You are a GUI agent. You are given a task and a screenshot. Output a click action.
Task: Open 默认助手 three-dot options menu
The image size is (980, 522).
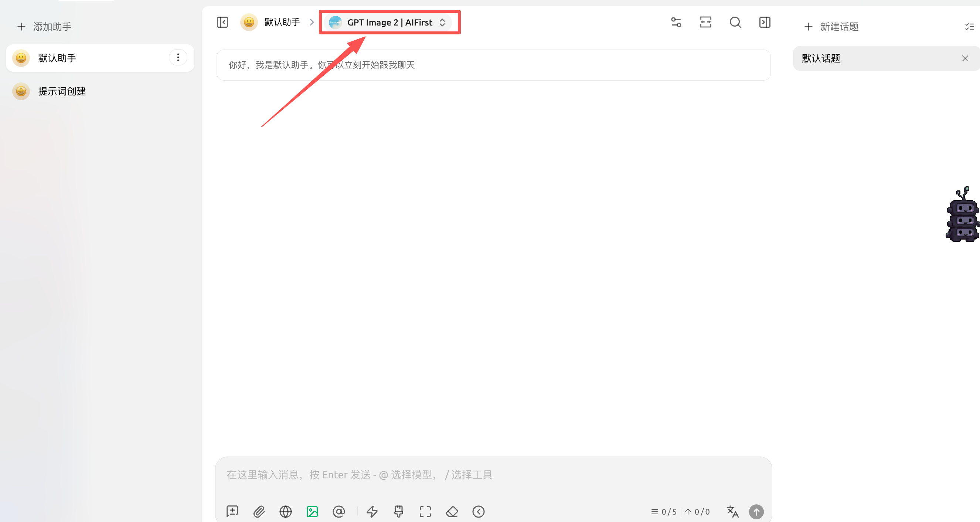click(178, 57)
